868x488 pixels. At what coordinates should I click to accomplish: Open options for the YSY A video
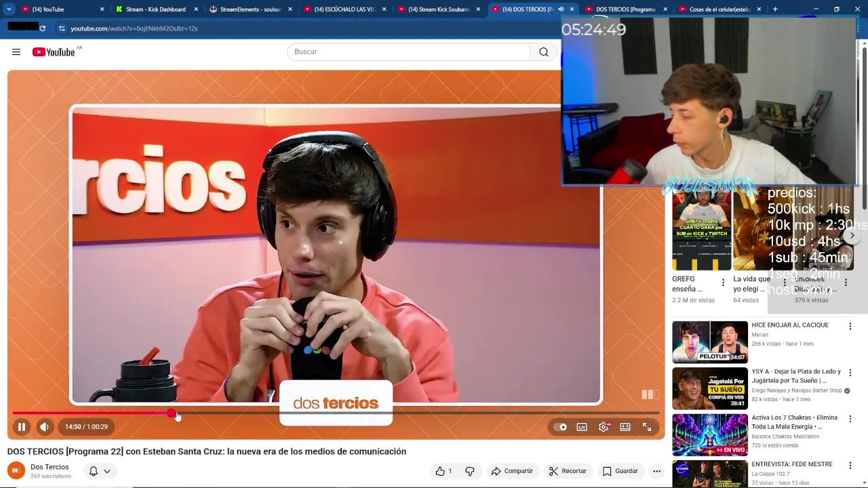850,373
